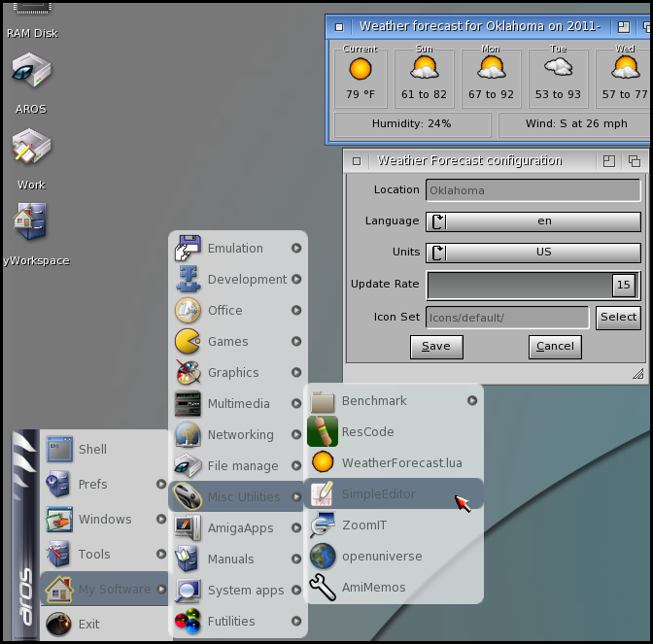The image size is (653, 644).
Task: Click the Office coin icon
Action: pos(188,310)
